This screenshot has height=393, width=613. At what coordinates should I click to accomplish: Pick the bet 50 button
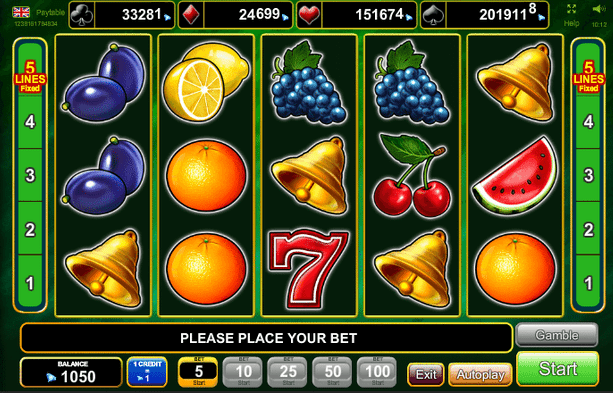[x=332, y=371]
